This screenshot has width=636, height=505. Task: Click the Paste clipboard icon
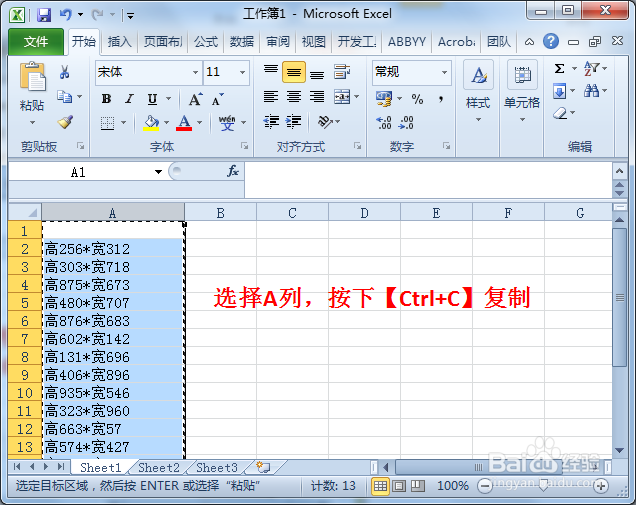coord(32,76)
